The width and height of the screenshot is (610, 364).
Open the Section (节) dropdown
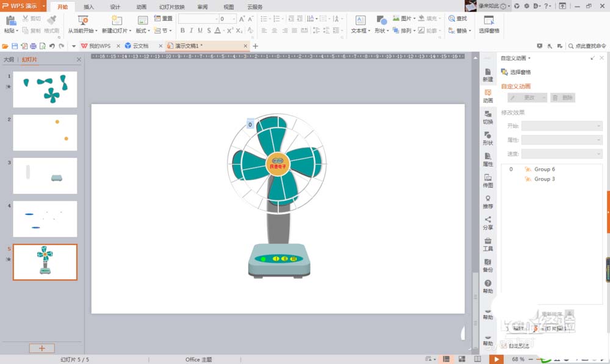(163, 30)
